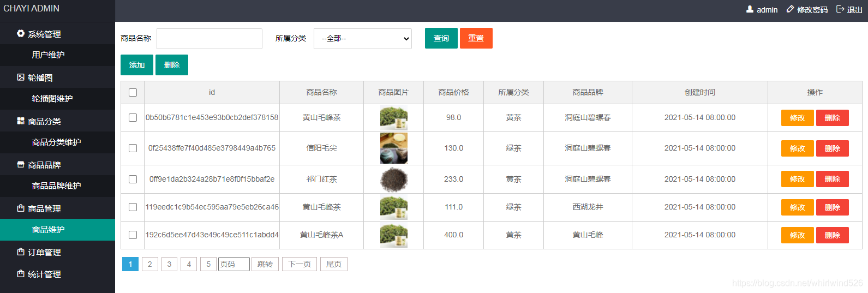Screen dimensions: 868x293
Task: Click the 黄山毛峰 brand cell
Action: click(588, 235)
